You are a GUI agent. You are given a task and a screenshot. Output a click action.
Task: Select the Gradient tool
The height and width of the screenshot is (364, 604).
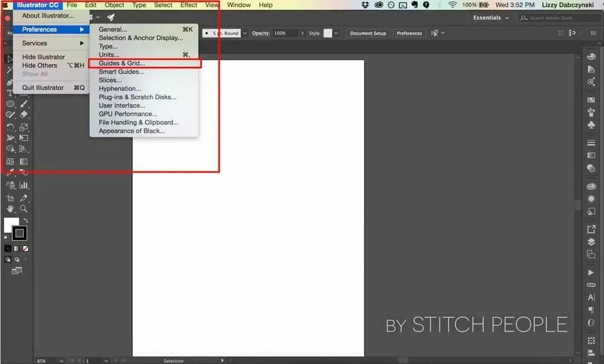coord(24,162)
